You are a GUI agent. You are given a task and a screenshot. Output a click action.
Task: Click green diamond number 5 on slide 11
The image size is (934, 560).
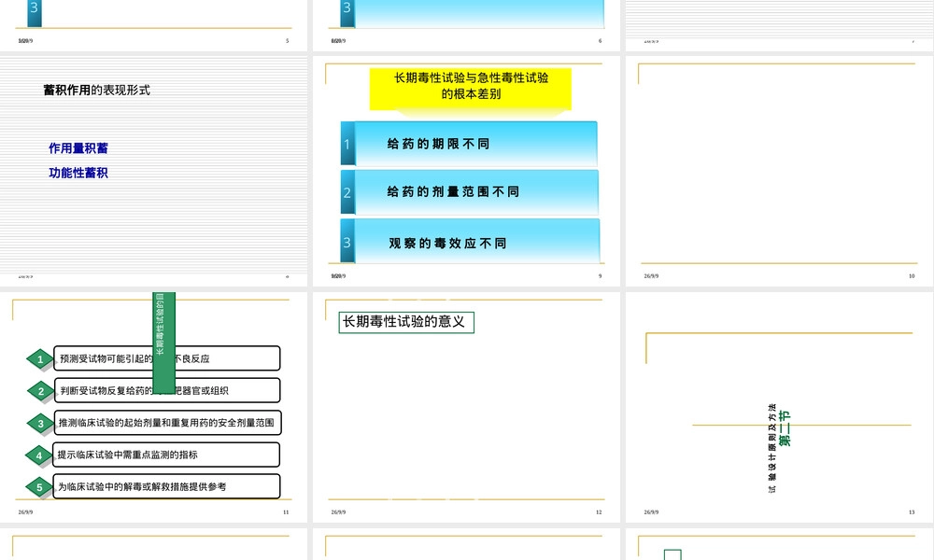pos(39,487)
